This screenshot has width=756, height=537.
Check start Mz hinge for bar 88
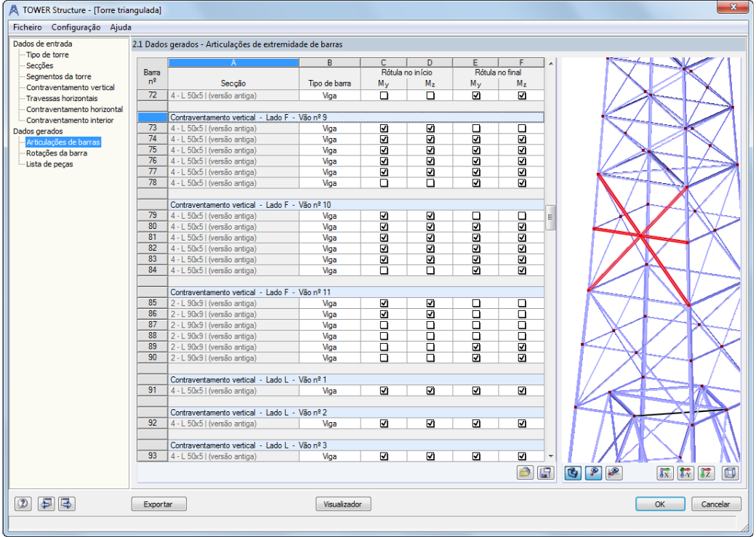pos(430,336)
